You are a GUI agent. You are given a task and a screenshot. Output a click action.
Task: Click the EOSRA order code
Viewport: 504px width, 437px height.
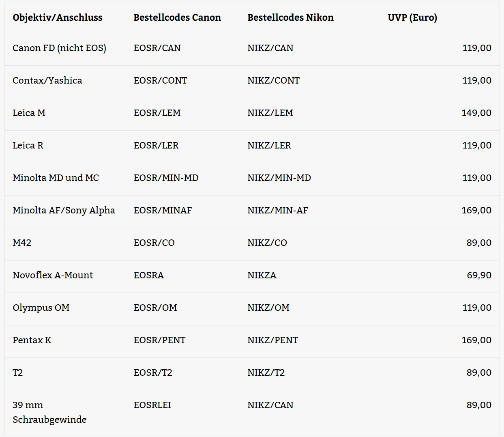(x=149, y=275)
